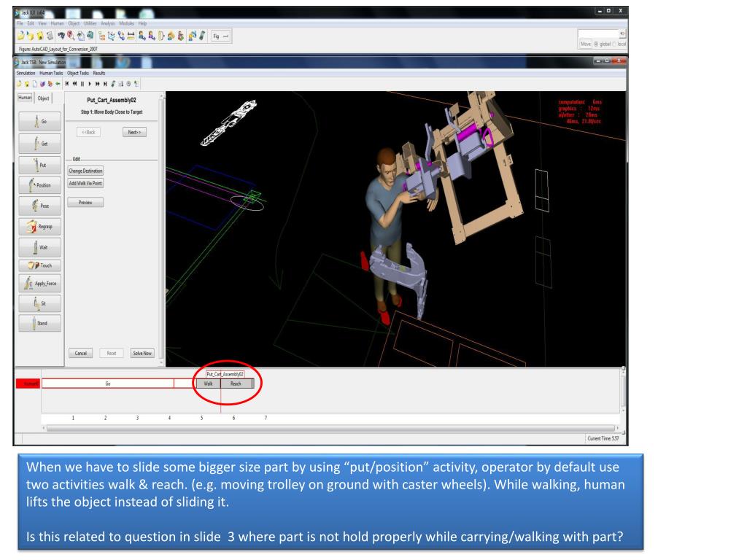Click the Go human task button

[40, 122]
